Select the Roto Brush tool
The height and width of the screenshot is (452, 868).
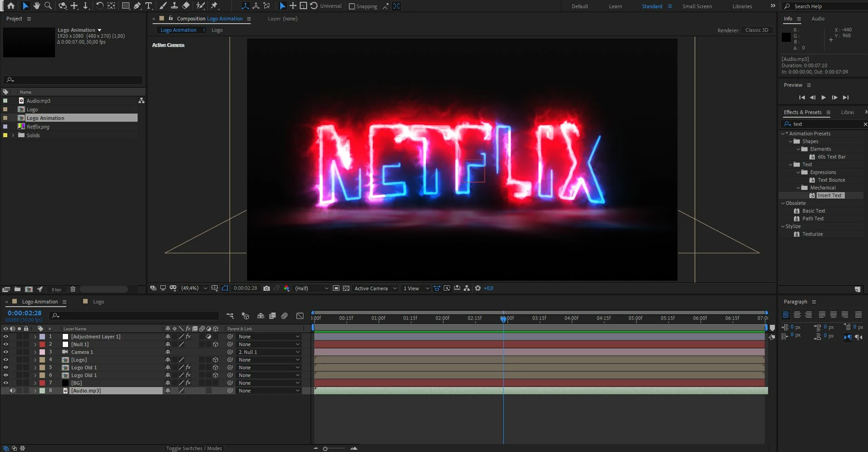pos(200,6)
